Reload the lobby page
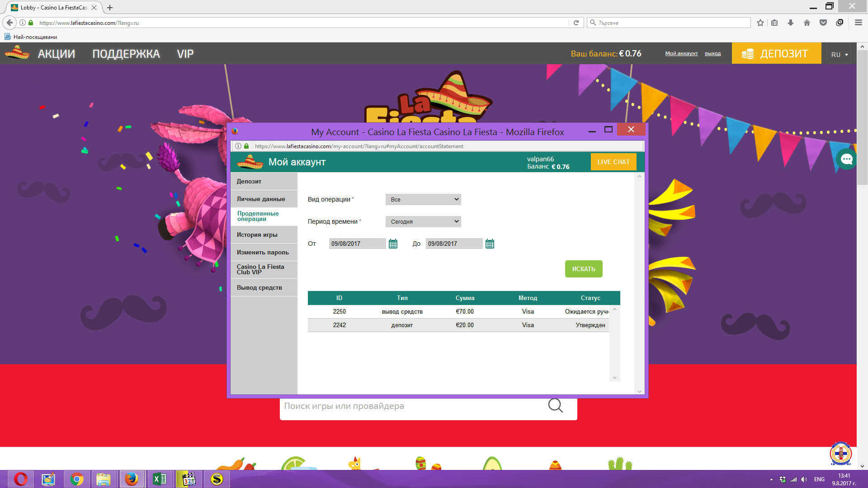This screenshot has width=868, height=488. 576,23
